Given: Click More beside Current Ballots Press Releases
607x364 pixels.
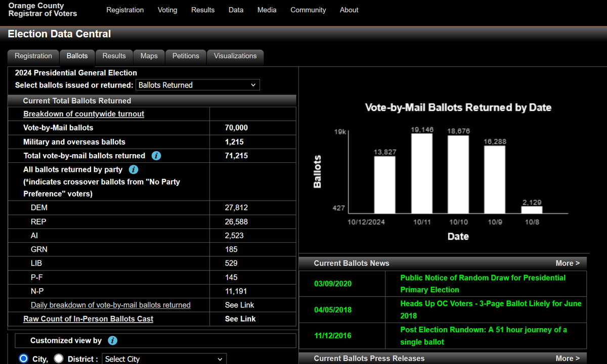Looking at the screenshot, I should 568,358.
